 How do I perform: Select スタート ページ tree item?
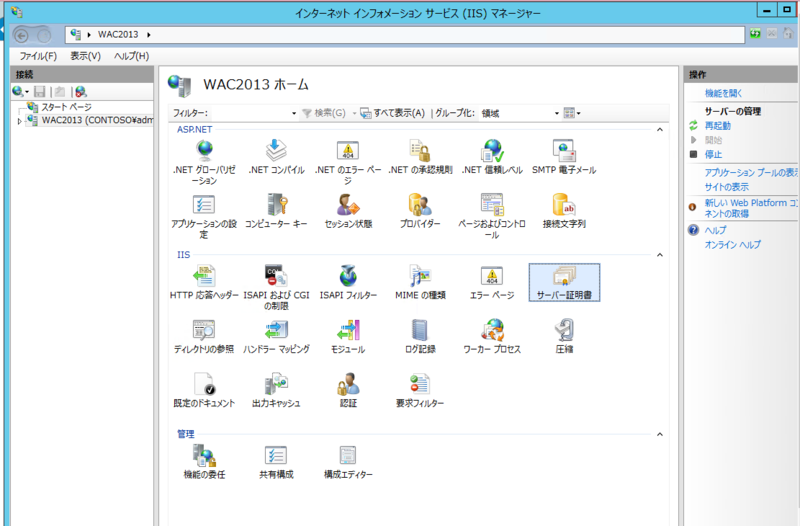click(66, 107)
